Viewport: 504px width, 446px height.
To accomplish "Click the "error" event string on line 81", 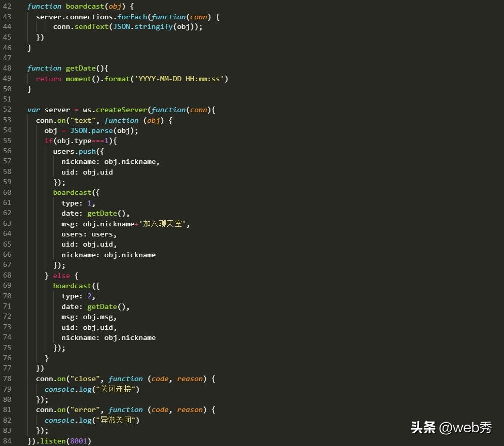I will point(85,409).
